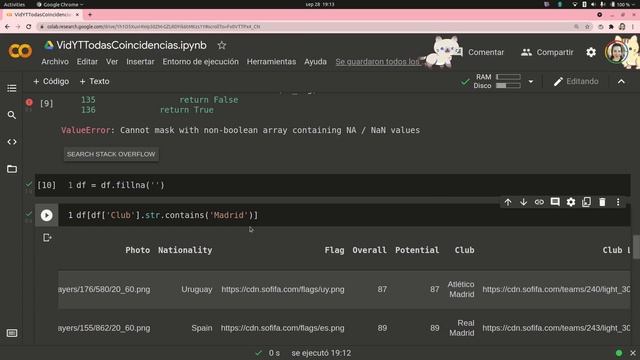The image size is (640, 360).
Task: Collapse the header with chevron up
Action: tap(621, 82)
